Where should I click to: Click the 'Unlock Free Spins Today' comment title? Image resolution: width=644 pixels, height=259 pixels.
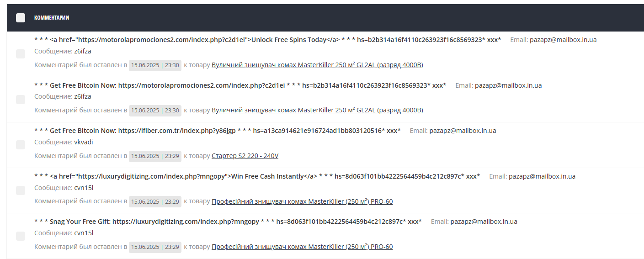pyautogui.click(x=268, y=40)
